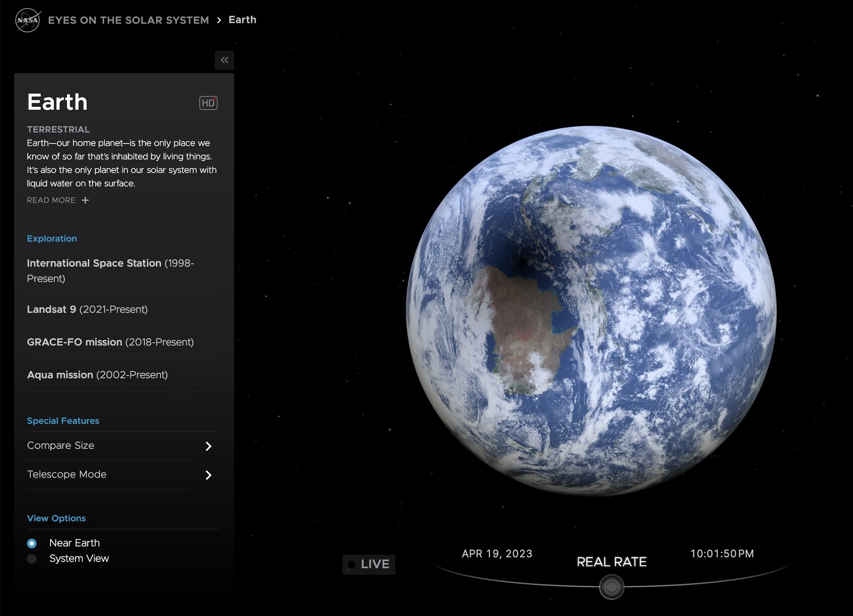Screen dimensions: 853x616
Task: Collapse the info panel with double-chevron icon
Action: click(x=225, y=60)
